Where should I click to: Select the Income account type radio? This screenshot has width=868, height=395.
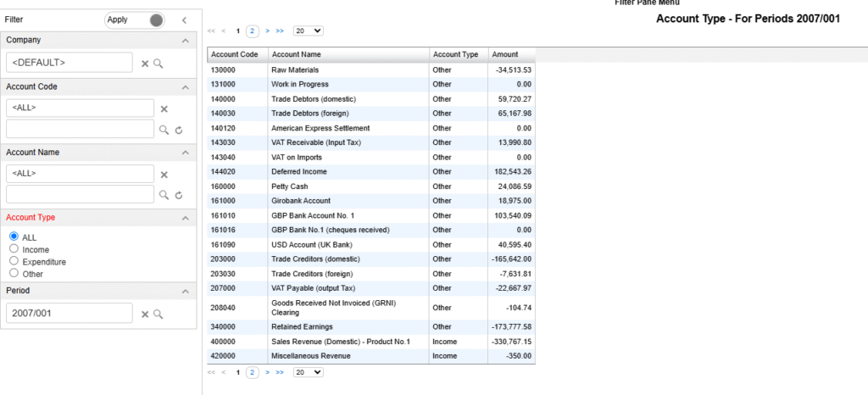pos(14,249)
